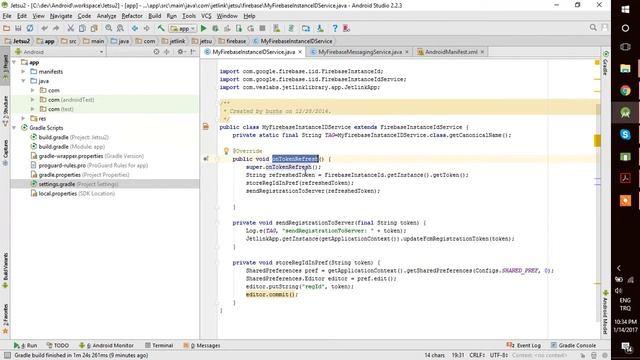
Task: Click the Cut scissors icon
Action: pos(70,28)
